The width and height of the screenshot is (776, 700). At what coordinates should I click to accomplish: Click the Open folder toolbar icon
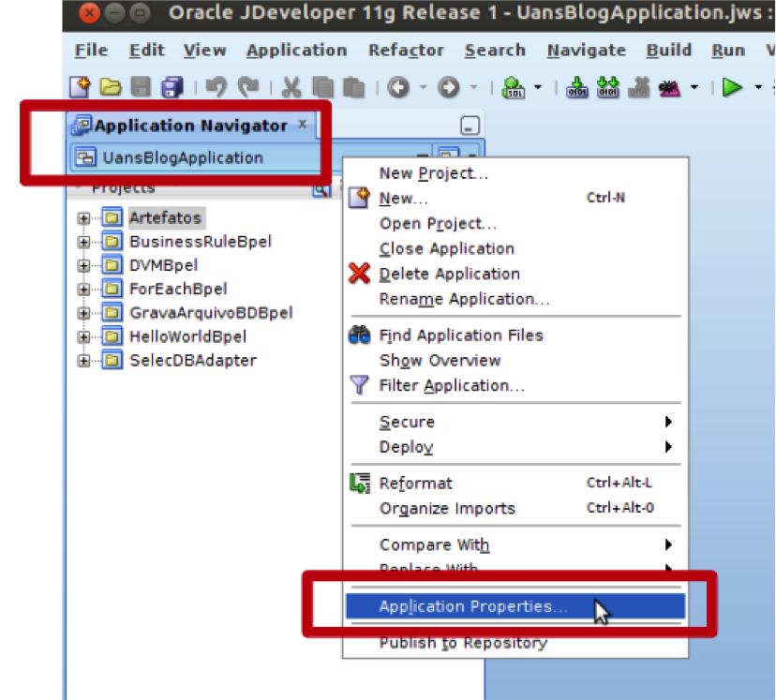111,87
